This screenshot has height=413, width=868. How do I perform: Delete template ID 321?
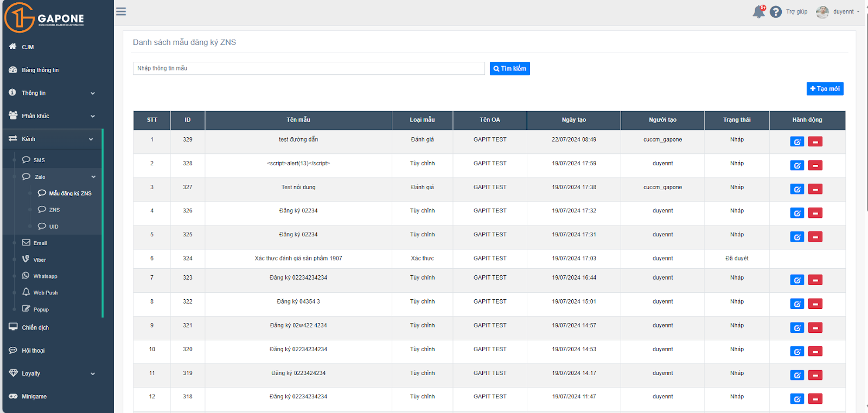click(x=815, y=328)
